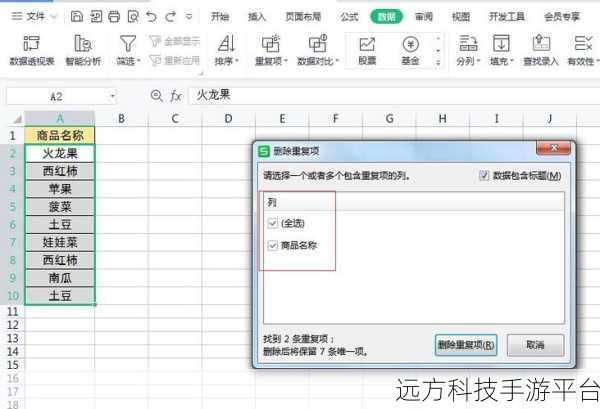The height and width of the screenshot is (409, 600).
Task: Open the Name Box dropdown arrow
Action: point(112,96)
